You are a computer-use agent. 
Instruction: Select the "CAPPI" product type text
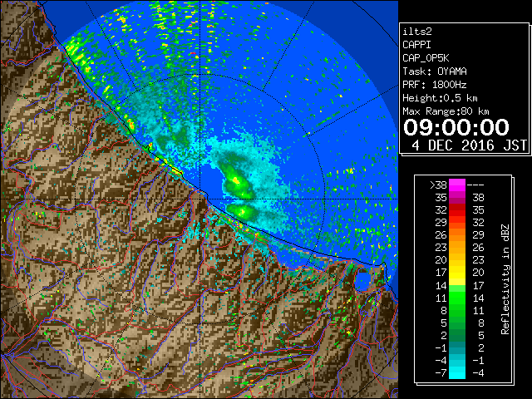[x=416, y=45]
